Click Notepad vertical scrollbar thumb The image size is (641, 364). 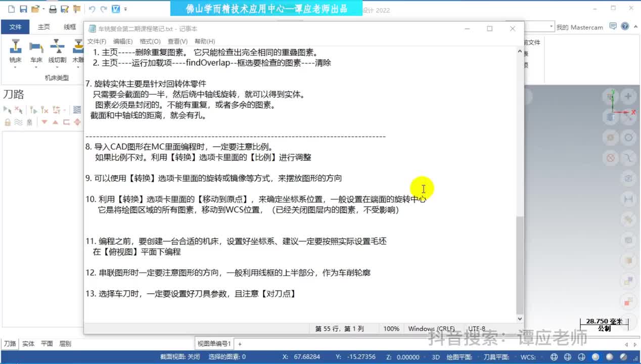click(520, 264)
